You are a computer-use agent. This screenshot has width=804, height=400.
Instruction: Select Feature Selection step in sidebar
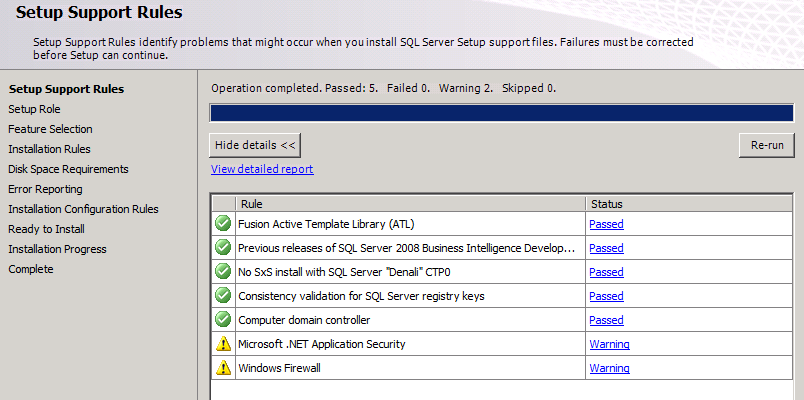click(x=50, y=129)
